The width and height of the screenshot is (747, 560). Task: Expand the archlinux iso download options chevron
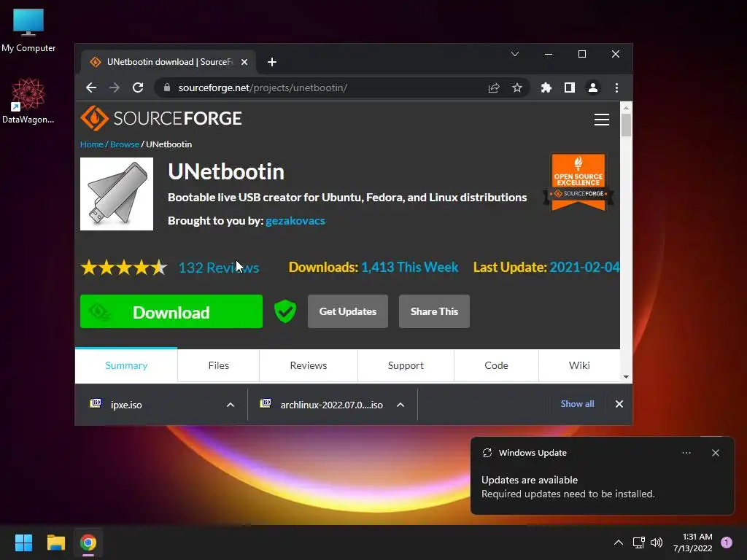pyautogui.click(x=400, y=405)
